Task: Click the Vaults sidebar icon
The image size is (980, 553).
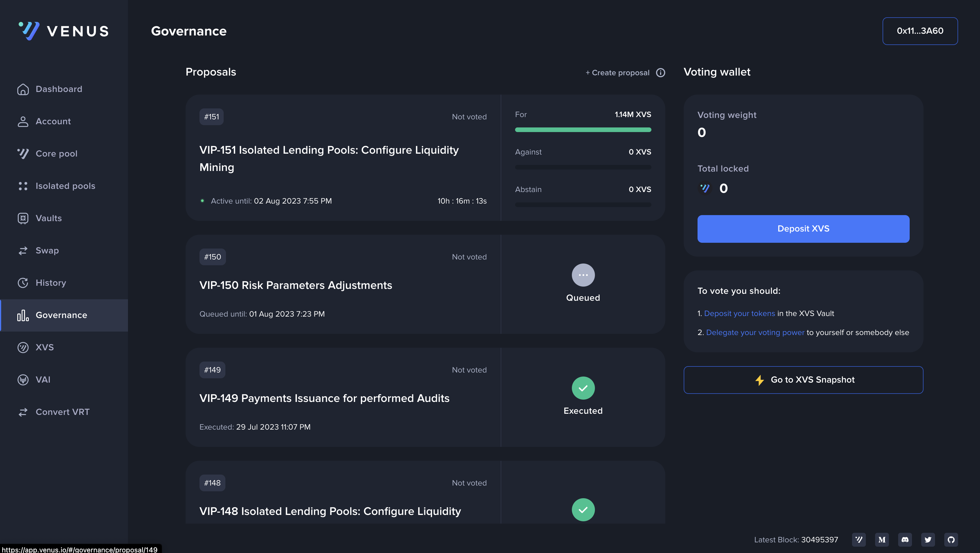Action: pos(23,218)
